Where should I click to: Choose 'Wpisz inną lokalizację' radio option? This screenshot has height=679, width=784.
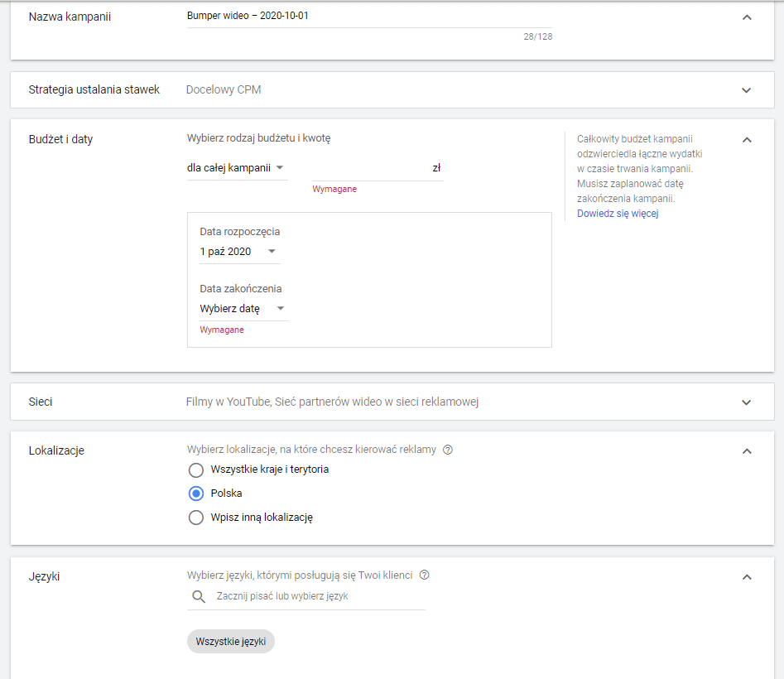[x=196, y=518]
